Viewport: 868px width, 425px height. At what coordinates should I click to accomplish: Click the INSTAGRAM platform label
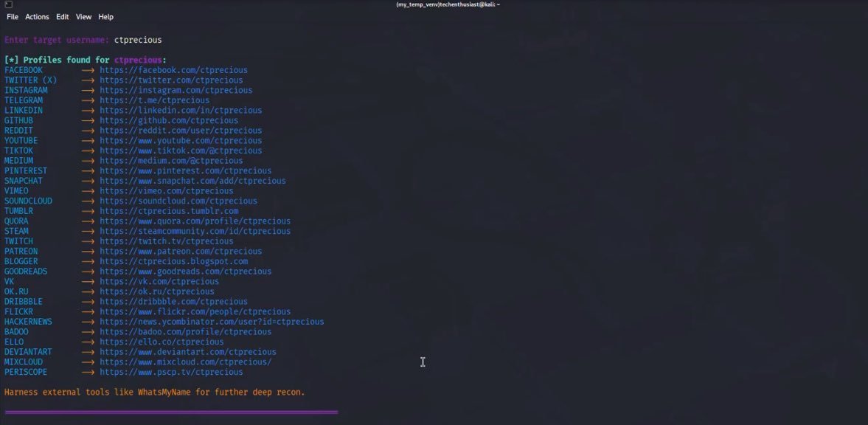pos(26,90)
